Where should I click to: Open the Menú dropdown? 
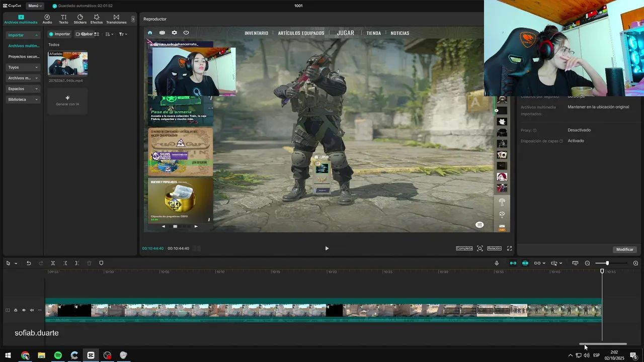point(35,6)
